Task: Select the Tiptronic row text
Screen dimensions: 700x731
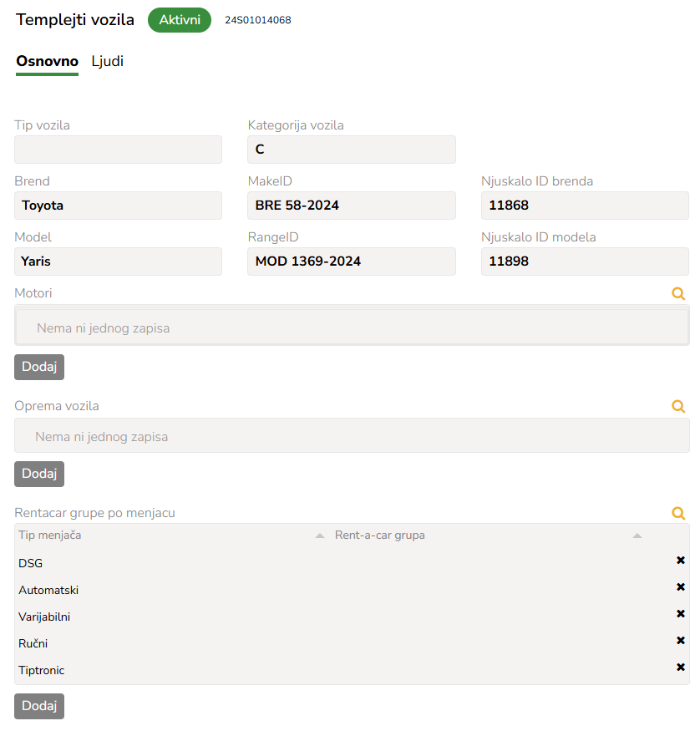Action: [x=42, y=670]
